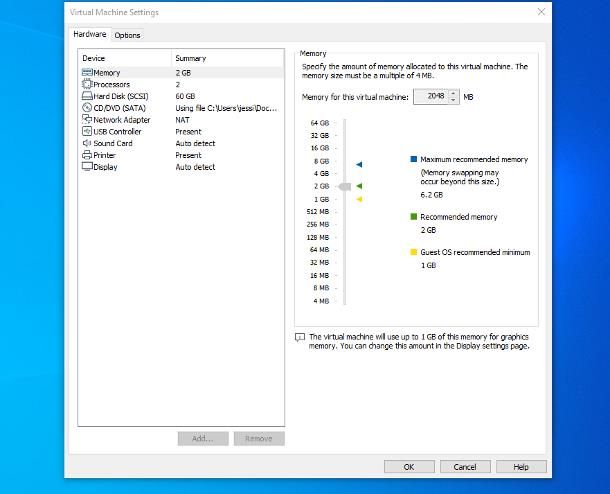The image size is (610, 494).
Task: Select the USB Controller icon
Action: point(87,131)
